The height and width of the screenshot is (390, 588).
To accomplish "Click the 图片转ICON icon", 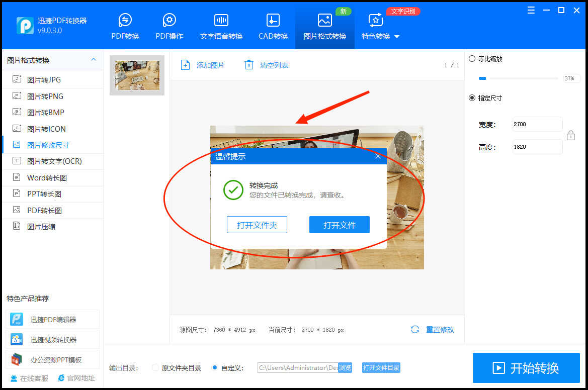I will coord(17,128).
